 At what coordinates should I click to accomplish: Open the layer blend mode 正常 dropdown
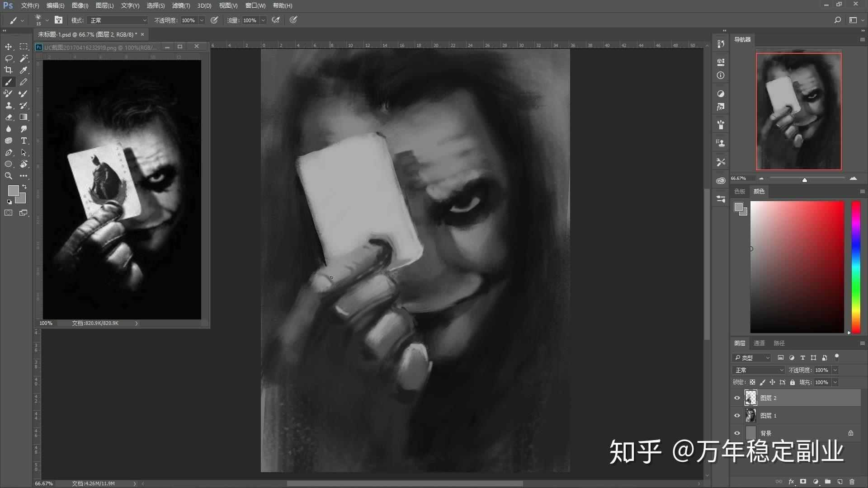[x=759, y=370]
